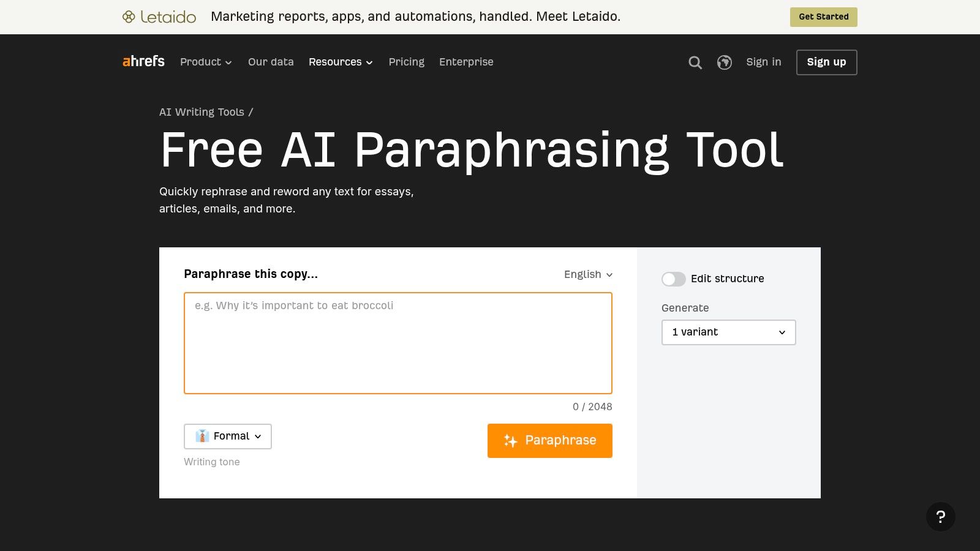Open the Pricing page
The width and height of the screenshot is (980, 551).
click(407, 62)
